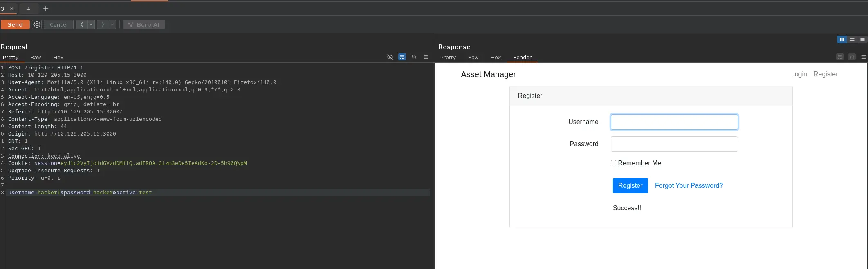This screenshot has width=868, height=269.
Task: Follow the Forgot Your Password link
Action: coord(689,186)
